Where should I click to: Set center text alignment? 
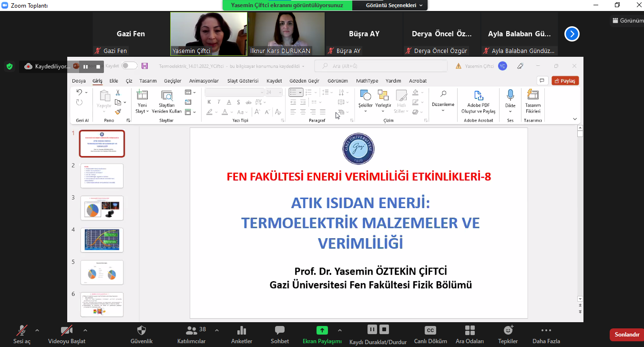[x=303, y=112]
